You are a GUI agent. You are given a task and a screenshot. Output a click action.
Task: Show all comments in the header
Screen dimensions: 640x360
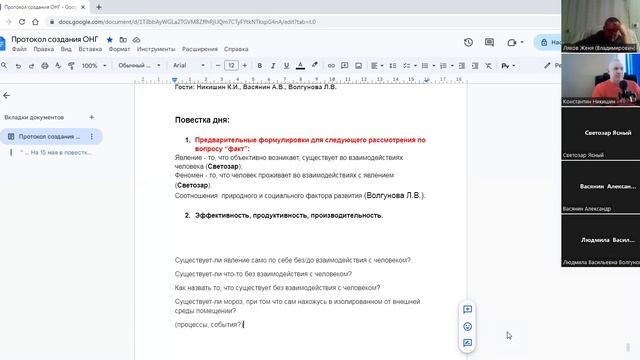coord(489,42)
